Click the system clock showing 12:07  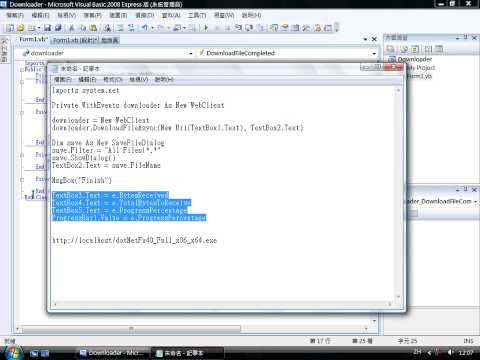466,352
